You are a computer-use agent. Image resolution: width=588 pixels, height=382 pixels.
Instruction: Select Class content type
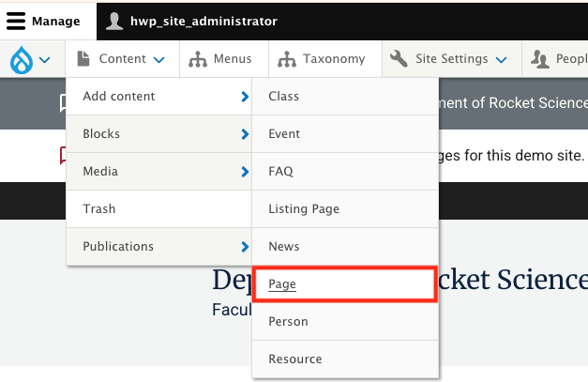point(345,97)
